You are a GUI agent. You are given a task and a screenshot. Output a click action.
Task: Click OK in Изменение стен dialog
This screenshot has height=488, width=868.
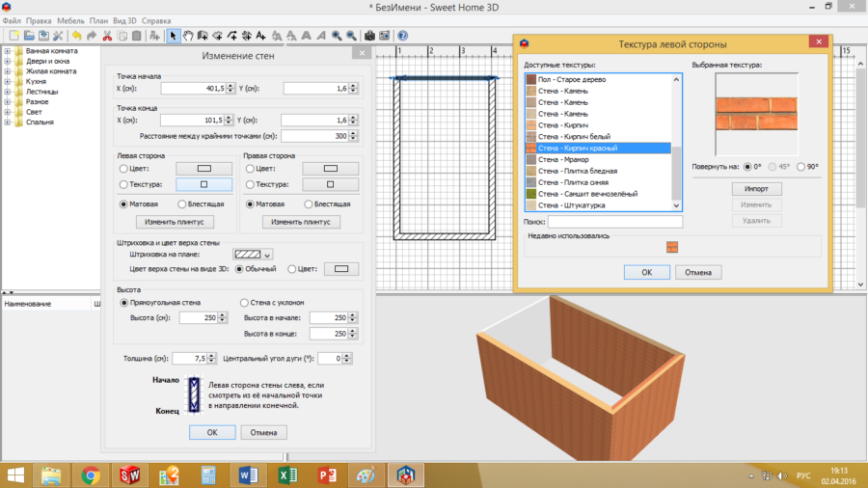pyautogui.click(x=212, y=433)
